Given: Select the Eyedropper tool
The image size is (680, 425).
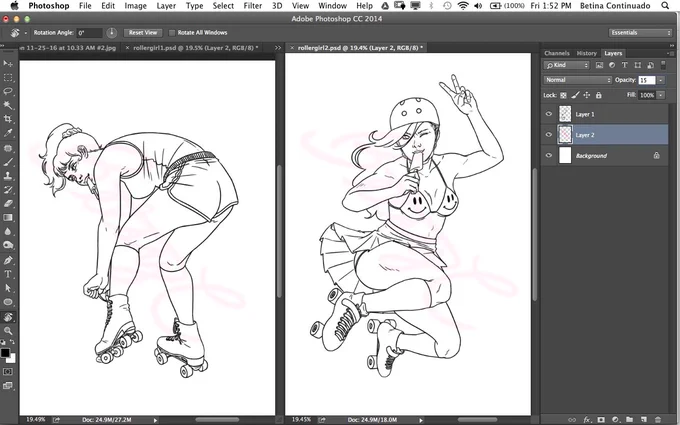Looking at the screenshot, I should 8,133.
